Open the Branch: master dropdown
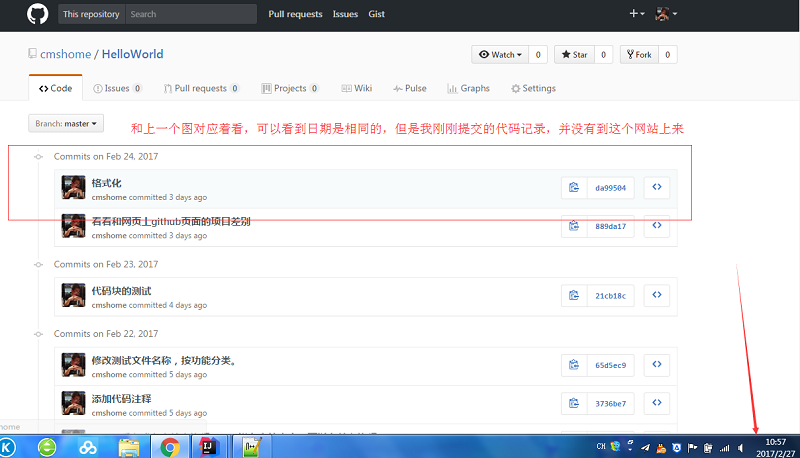 pos(66,123)
